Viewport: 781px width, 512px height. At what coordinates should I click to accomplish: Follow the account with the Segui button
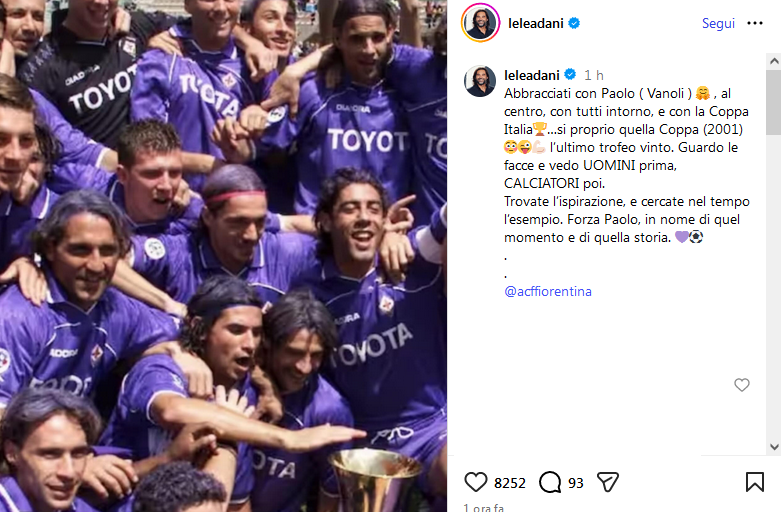pyautogui.click(x=718, y=23)
